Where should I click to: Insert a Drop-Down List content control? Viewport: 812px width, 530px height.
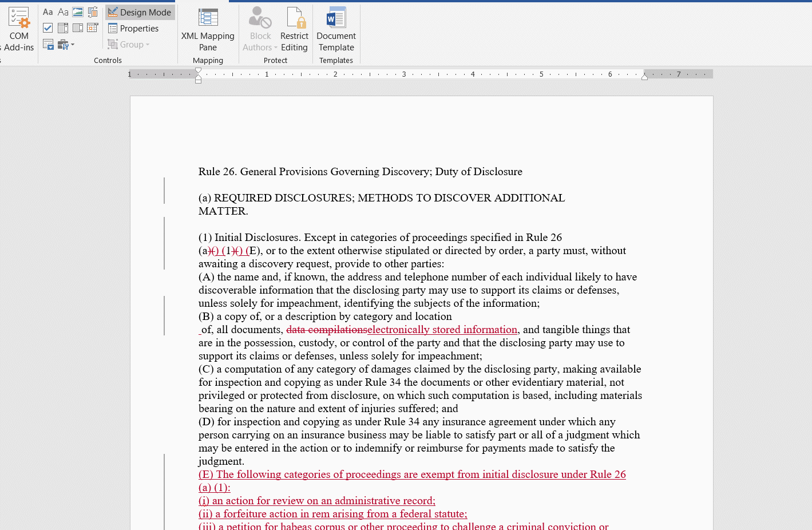click(77, 27)
